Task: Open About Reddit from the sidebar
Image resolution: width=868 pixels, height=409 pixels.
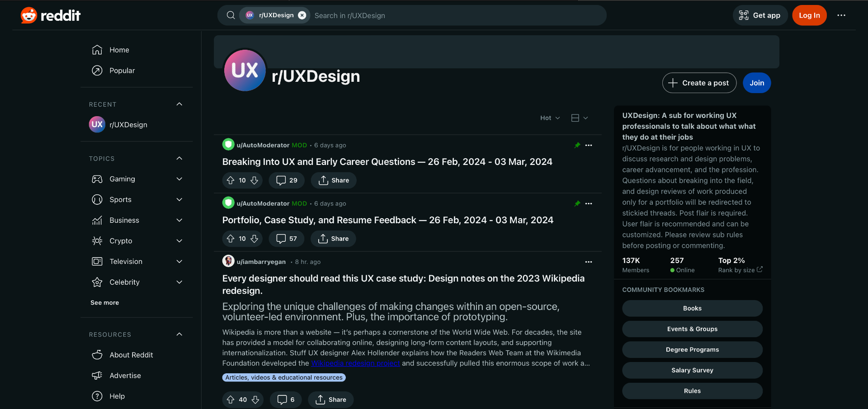Action: (x=131, y=355)
